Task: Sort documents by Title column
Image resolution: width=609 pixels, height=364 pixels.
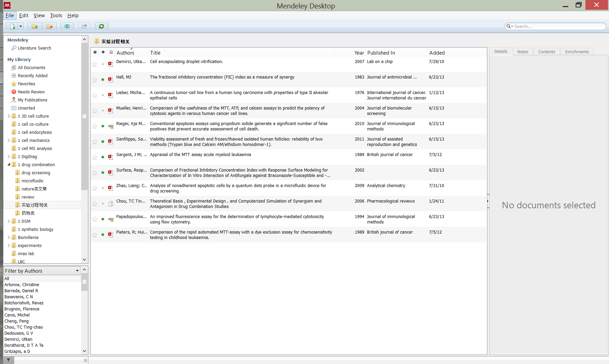Action: (241, 52)
